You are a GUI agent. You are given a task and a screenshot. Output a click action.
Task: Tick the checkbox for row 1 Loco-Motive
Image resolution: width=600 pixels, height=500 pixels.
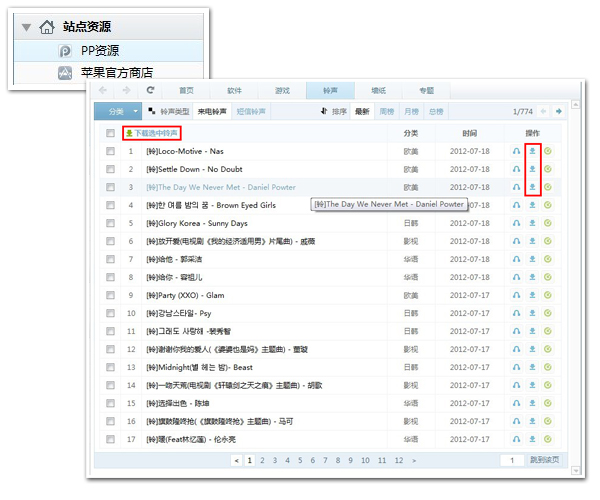[x=110, y=152]
